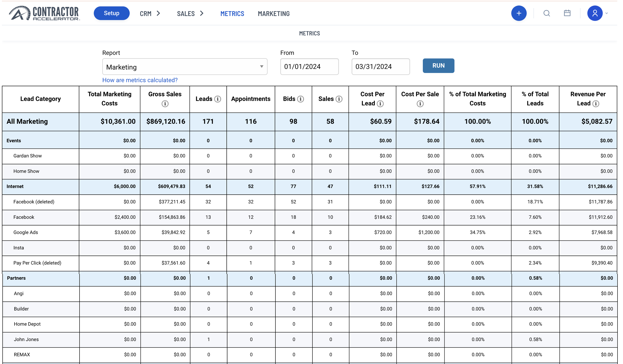Click the Contractor Accelerator logo
623x364 pixels.
point(44,13)
